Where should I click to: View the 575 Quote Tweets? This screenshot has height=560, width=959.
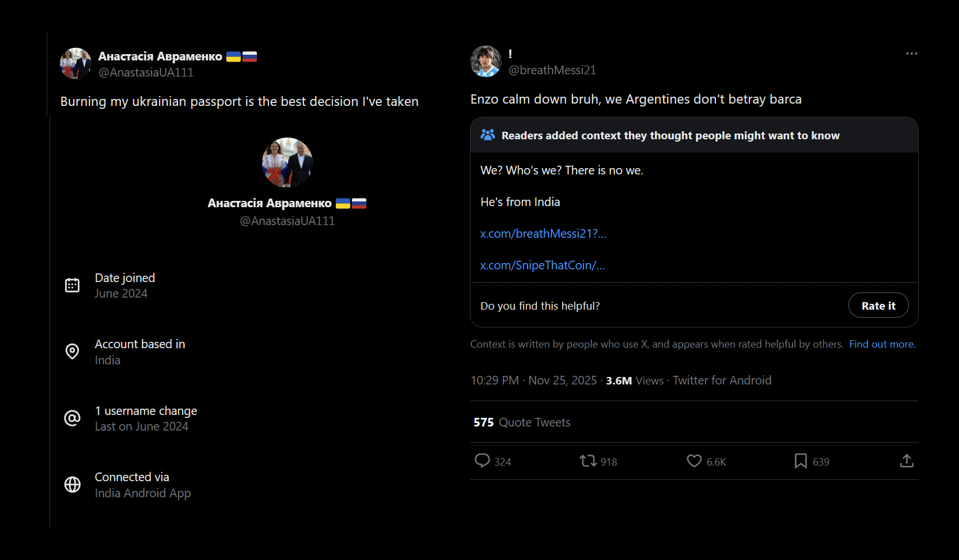click(x=522, y=422)
